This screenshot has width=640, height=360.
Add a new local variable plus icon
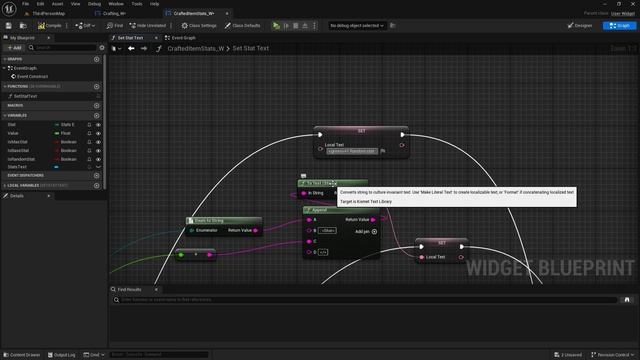pos(96,185)
